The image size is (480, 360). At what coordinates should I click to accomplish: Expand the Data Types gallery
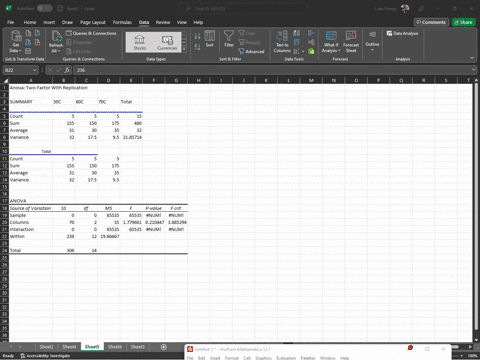184,49
